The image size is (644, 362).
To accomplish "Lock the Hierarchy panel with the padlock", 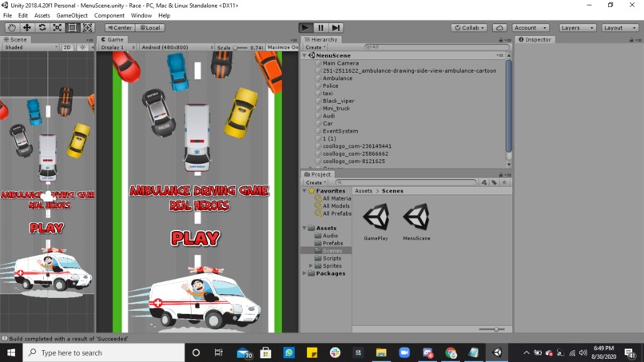I will point(501,40).
